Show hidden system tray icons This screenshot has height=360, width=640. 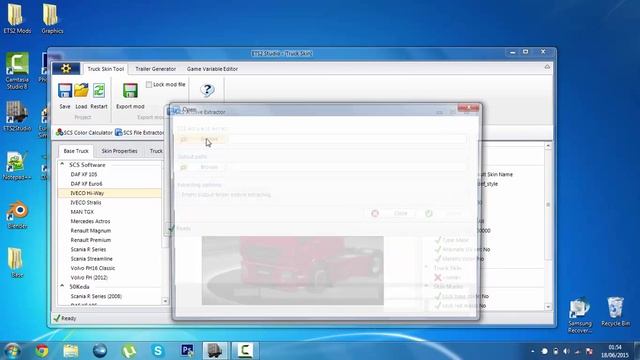(532, 351)
